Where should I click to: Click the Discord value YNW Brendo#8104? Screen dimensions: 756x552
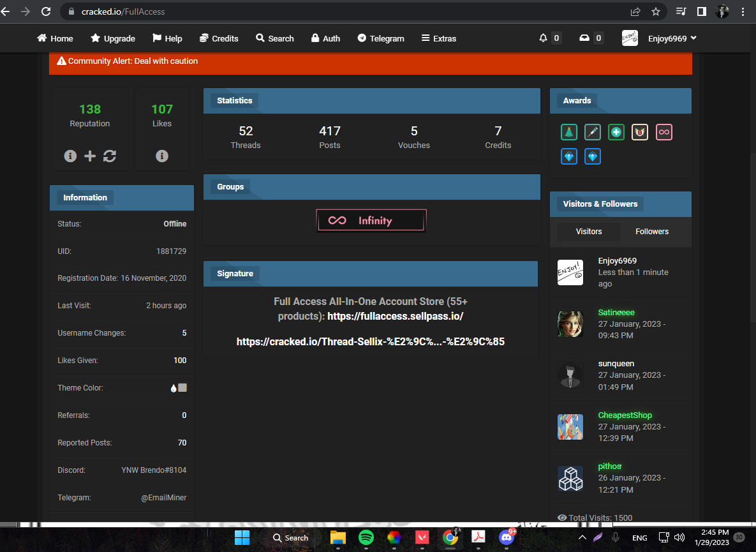[154, 470]
